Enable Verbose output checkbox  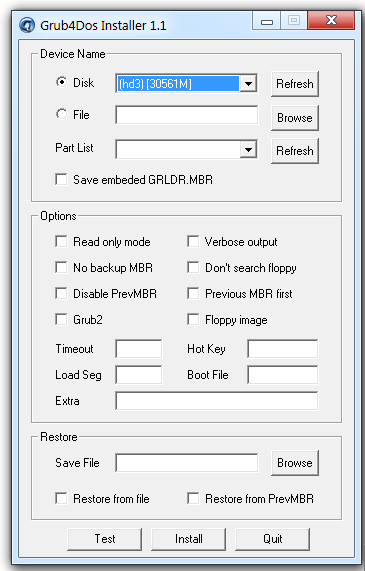click(193, 241)
